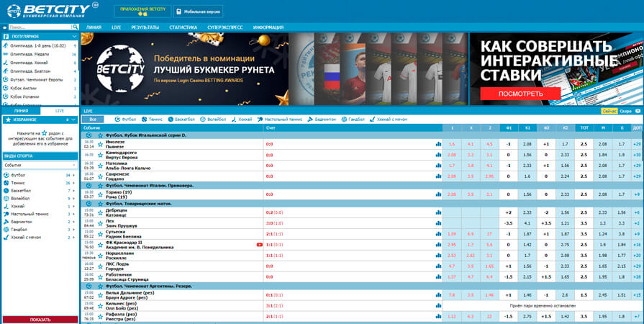Click soccer ball icon beside Чемпионат Аргентины. Резерв
This screenshot has height=324, width=644.
(89, 286)
